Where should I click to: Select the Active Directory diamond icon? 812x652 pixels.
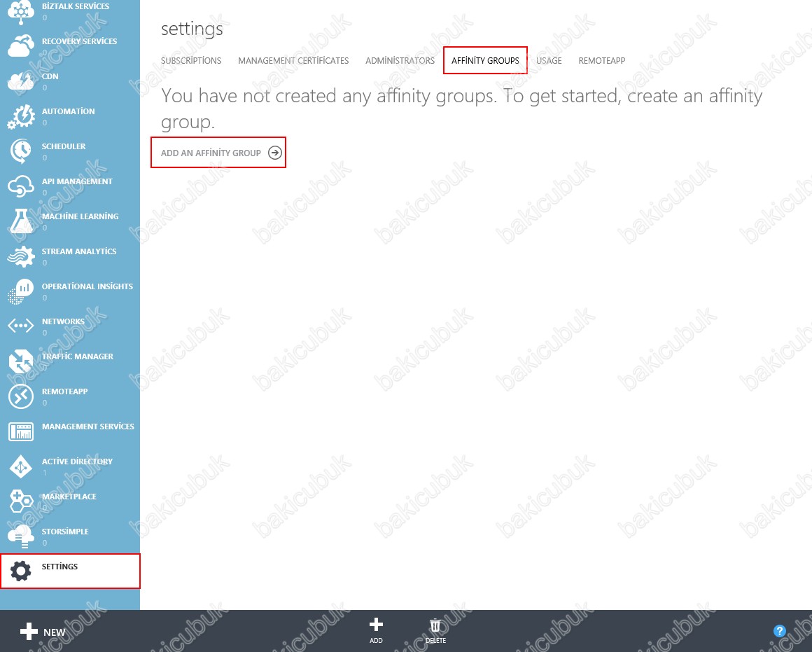tap(21, 466)
